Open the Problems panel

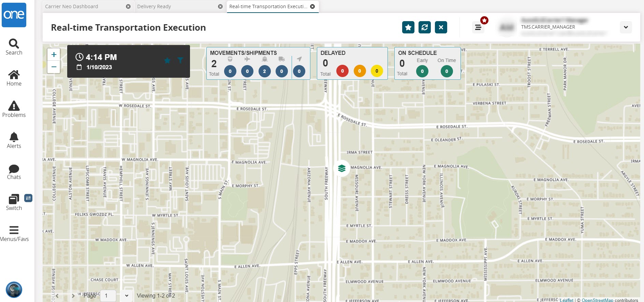14,109
